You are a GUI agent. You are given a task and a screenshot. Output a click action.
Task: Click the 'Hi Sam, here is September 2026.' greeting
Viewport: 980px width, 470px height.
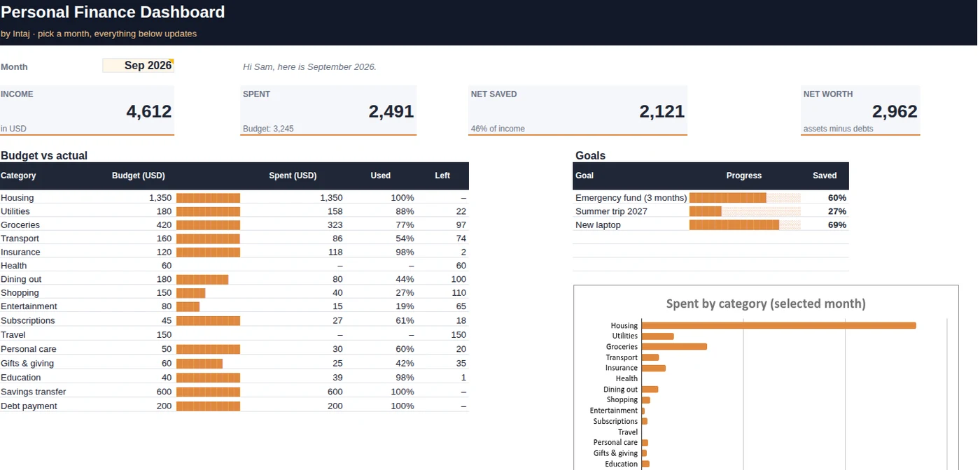tap(309, 67)
